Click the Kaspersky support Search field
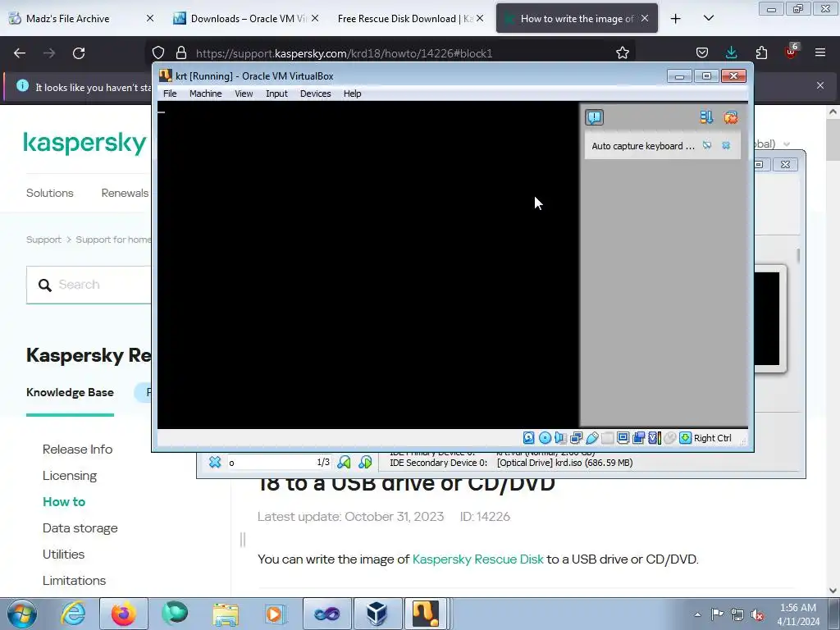The width and height of the screenshot is (840, 630). pos(89,285)
